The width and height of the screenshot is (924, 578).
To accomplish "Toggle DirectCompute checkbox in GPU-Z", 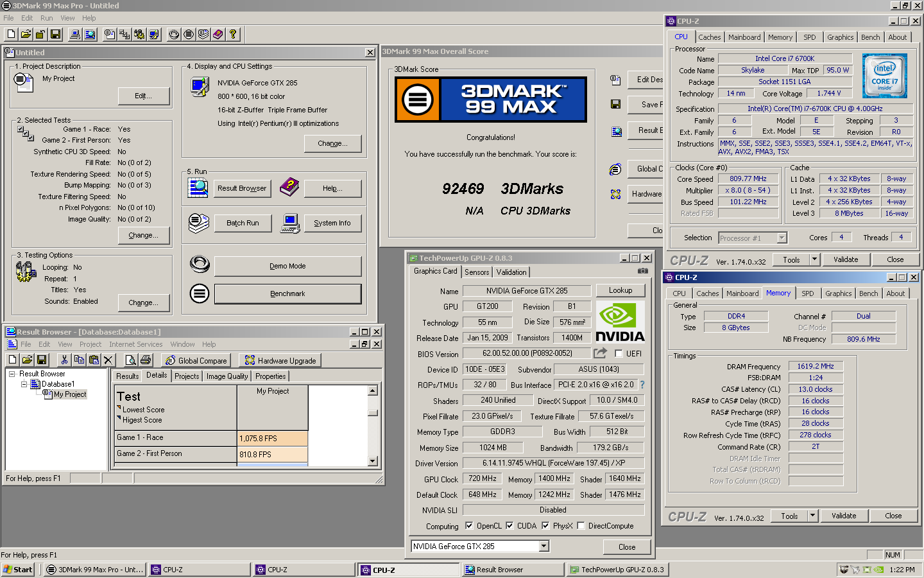I will pos(581,525).
